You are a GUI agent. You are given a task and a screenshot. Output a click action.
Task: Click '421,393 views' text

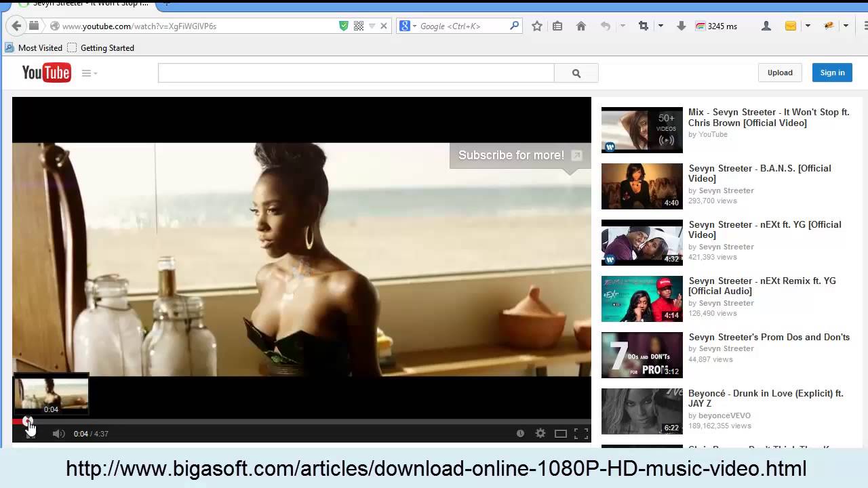click(x=713, y=257)
